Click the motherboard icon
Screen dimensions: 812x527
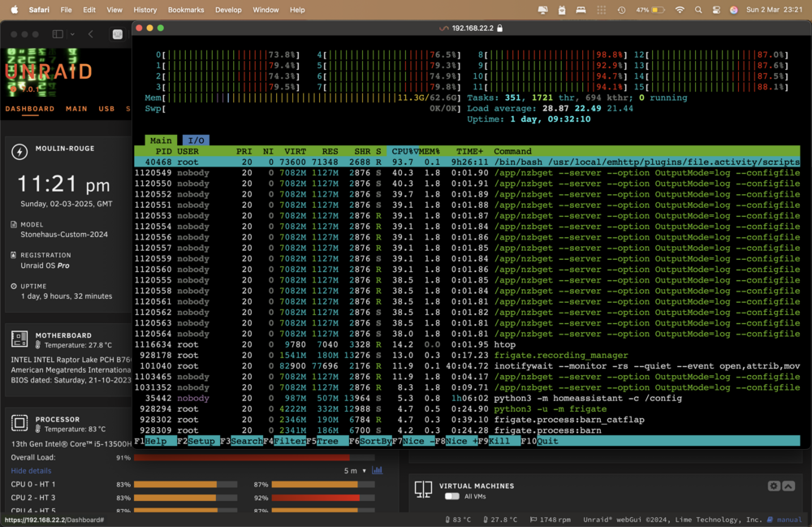pyautogui.click(x=19, y=339)
